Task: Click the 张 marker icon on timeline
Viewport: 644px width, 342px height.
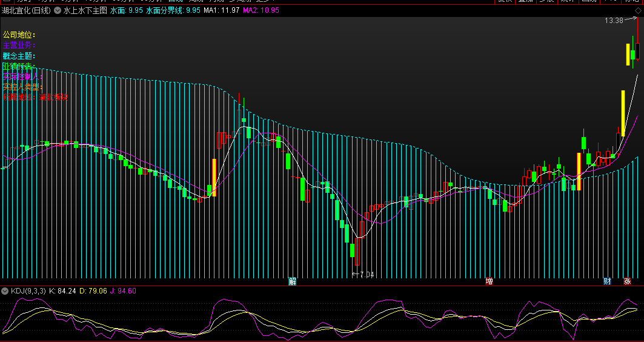Action: 627,281
